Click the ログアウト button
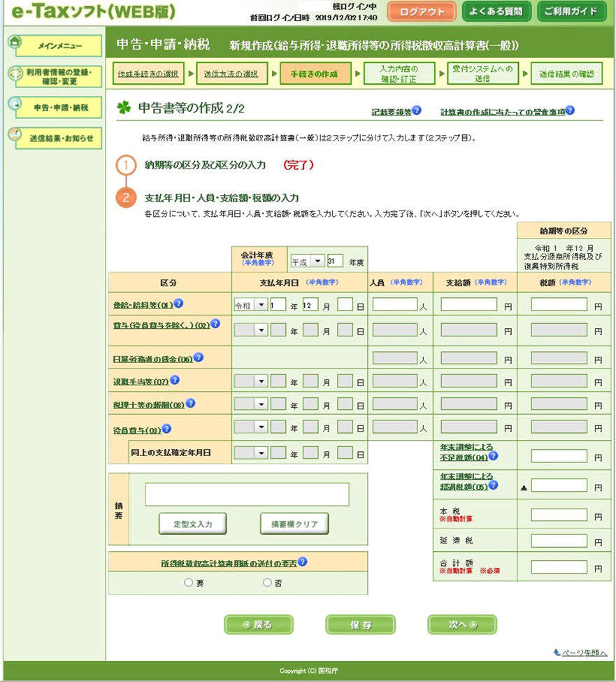 point(421,11)
